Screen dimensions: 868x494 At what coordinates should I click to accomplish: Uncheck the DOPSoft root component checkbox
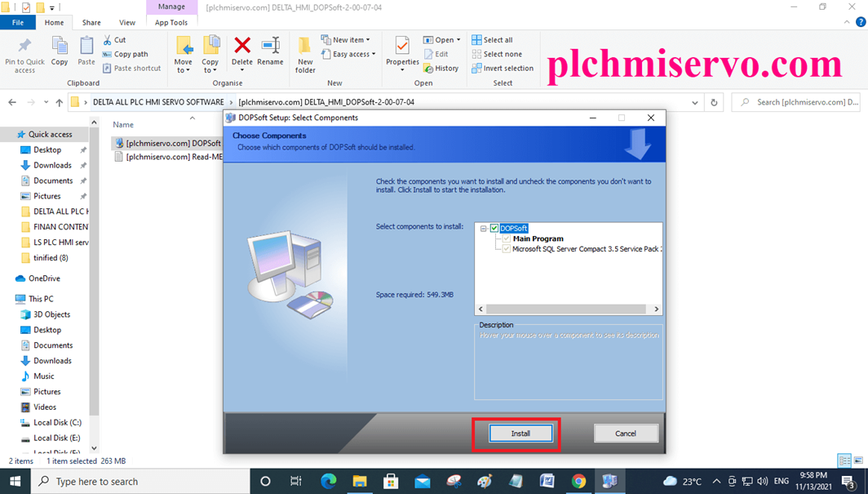click(x=494, y=228)
